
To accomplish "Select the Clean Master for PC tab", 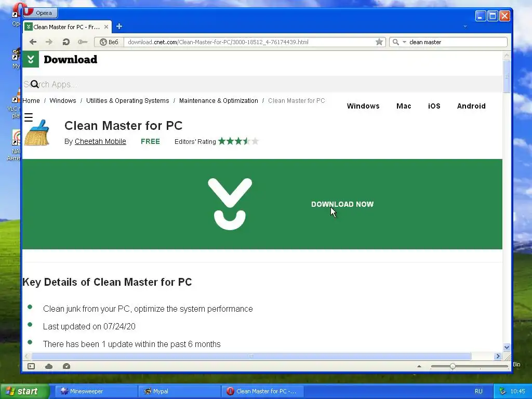I will 66,27.
